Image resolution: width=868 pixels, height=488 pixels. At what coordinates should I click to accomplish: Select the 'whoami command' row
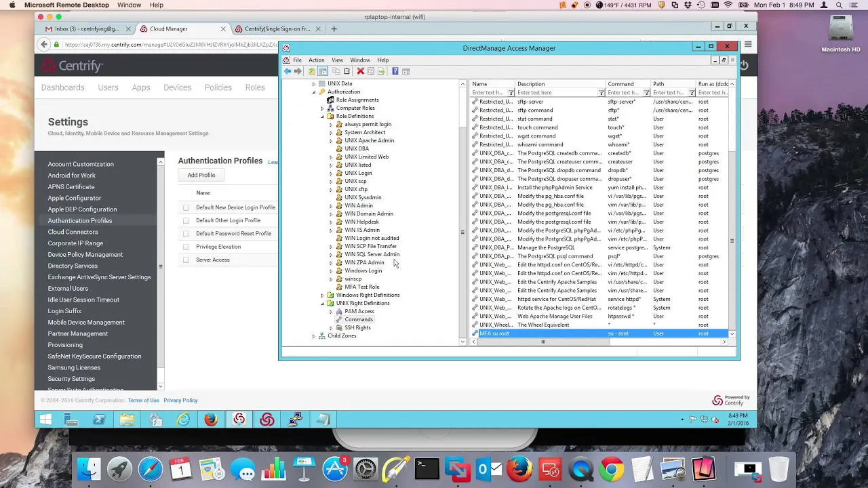599,144
